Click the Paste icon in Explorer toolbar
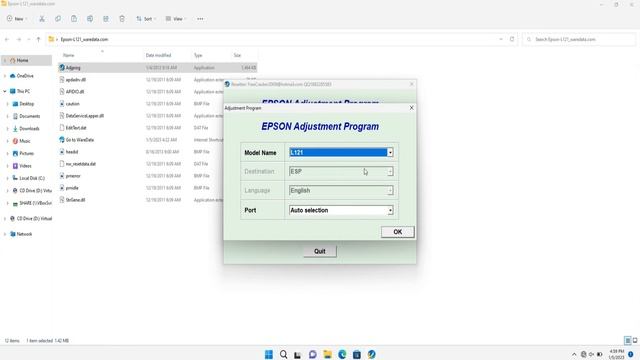This screenshot has width=640, height=360. click(74, 19)
